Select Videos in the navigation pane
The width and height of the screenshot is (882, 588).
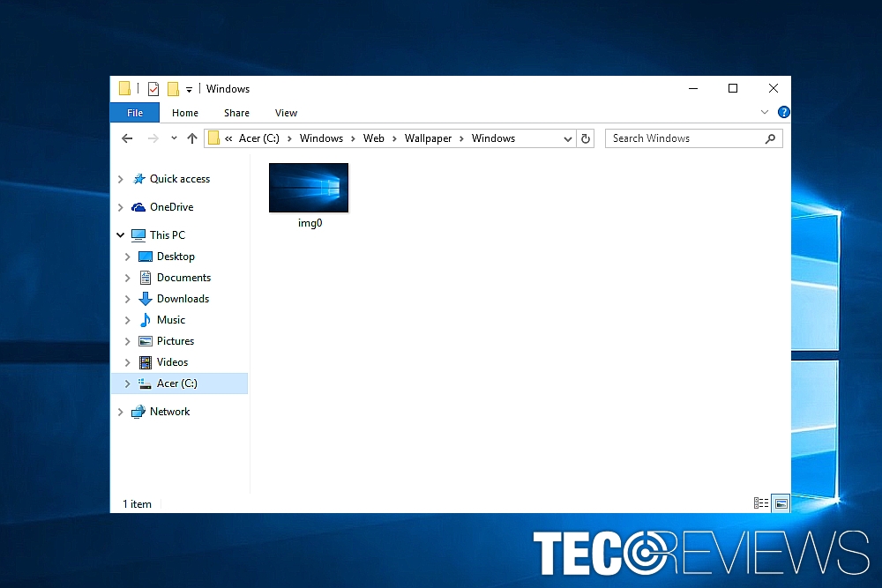172,362
